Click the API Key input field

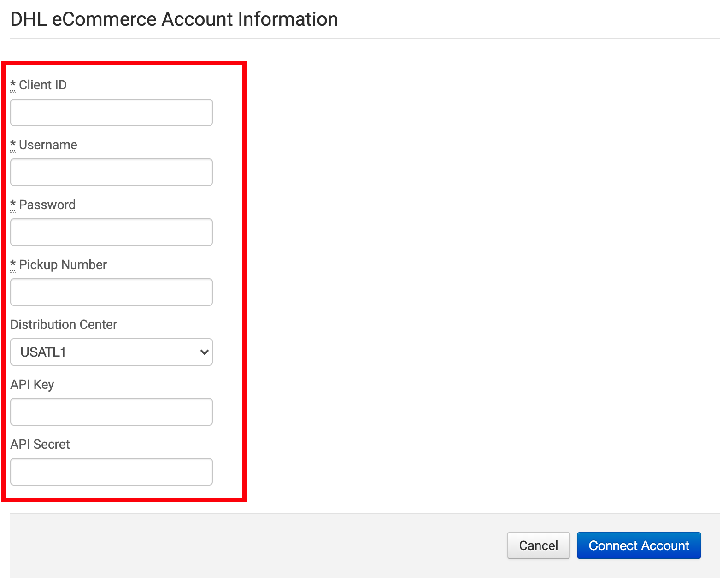[112, 412]
